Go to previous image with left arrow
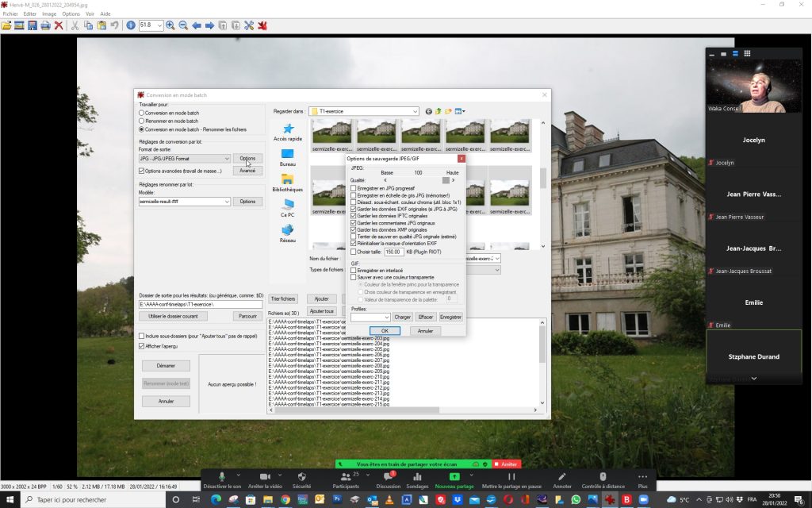Image resolution: width=812 pixels, height=508 pixels. coord(197,25)
